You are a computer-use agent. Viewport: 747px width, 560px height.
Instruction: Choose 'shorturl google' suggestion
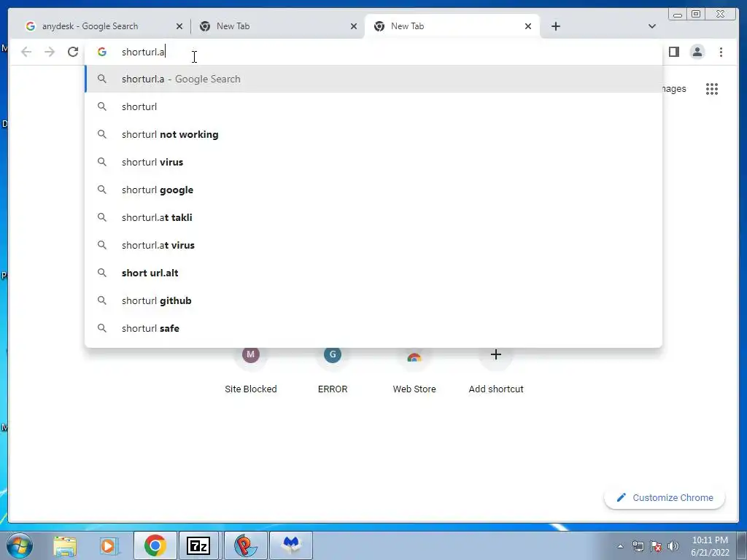[x=373, y=190]
